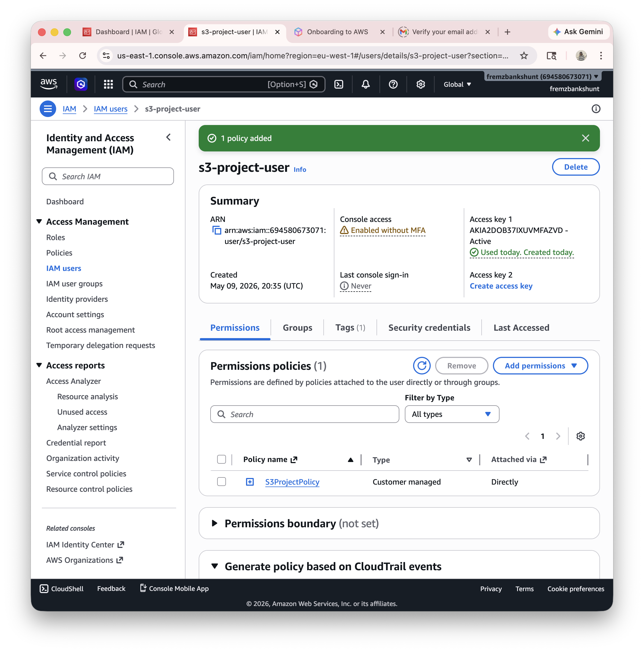Open the Chrome three-dot menu
644x652 pixels.
pyautogui.click(x=601, y=55)
